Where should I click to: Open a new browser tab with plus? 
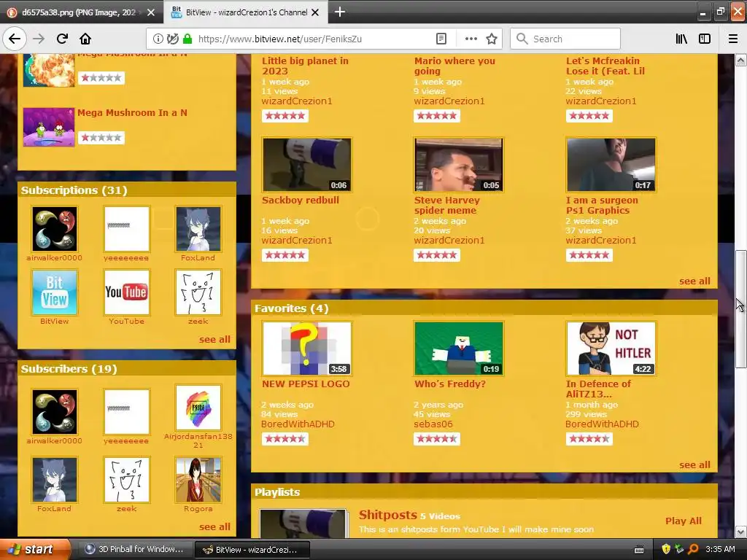click(x=340, y=12)
